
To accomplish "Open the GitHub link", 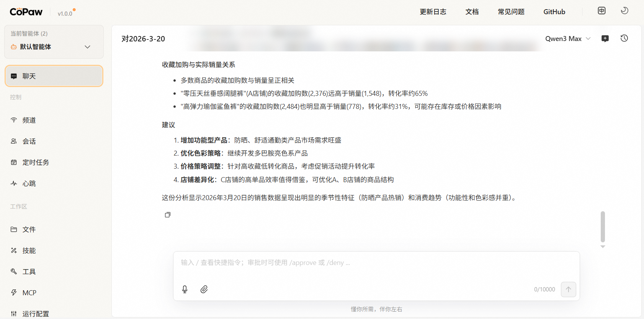I will [554, 12].
